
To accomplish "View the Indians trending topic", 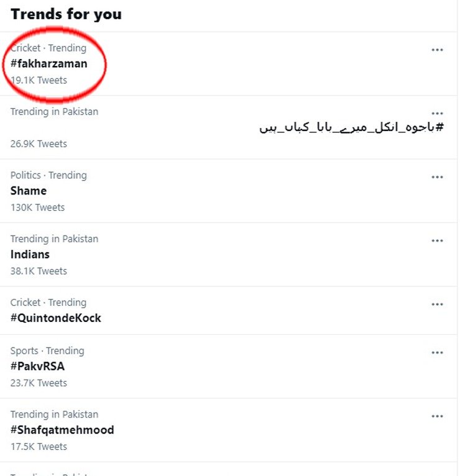I will coord(30,254).
